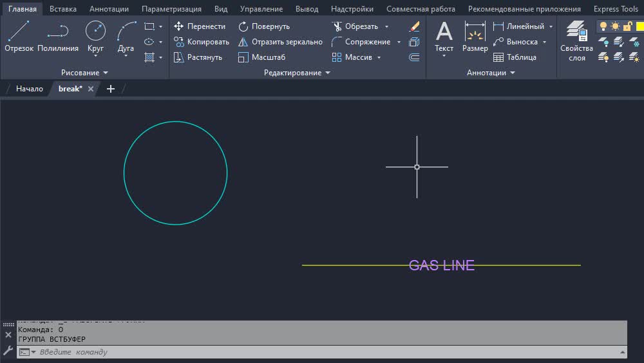Choose the Rectangle drawing tool icon
Viewport: 644px width, 363px height.
pos(149,26)
